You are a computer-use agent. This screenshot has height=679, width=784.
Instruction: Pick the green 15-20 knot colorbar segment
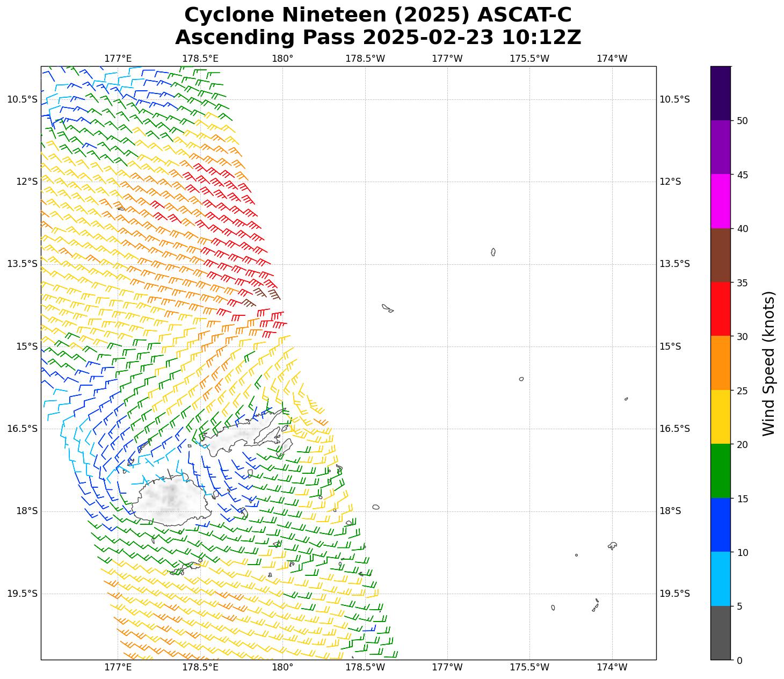click(720, 471)
